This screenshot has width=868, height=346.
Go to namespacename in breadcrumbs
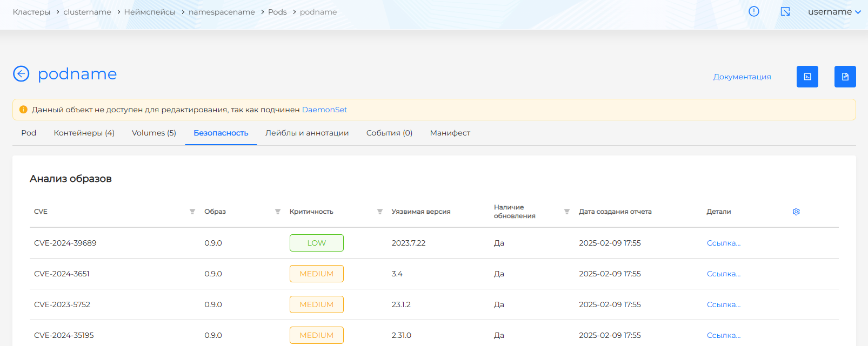(222, 12)
